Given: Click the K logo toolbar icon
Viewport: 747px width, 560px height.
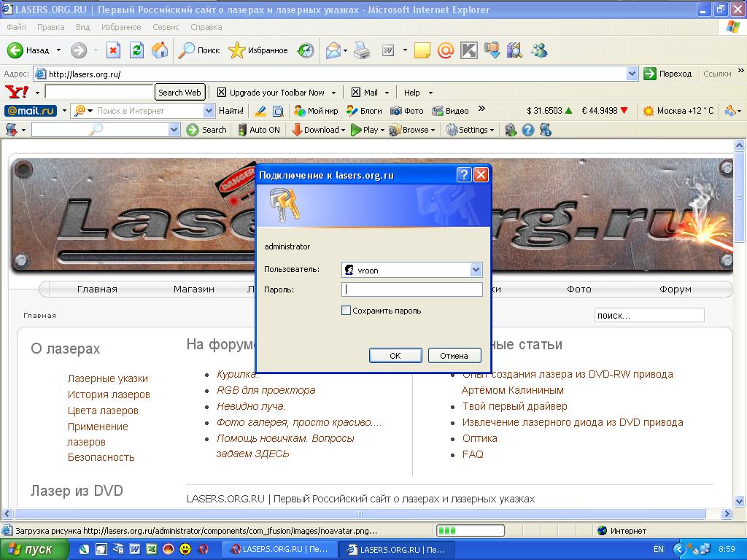Looking at the screenshot, I should click(469, 50).
